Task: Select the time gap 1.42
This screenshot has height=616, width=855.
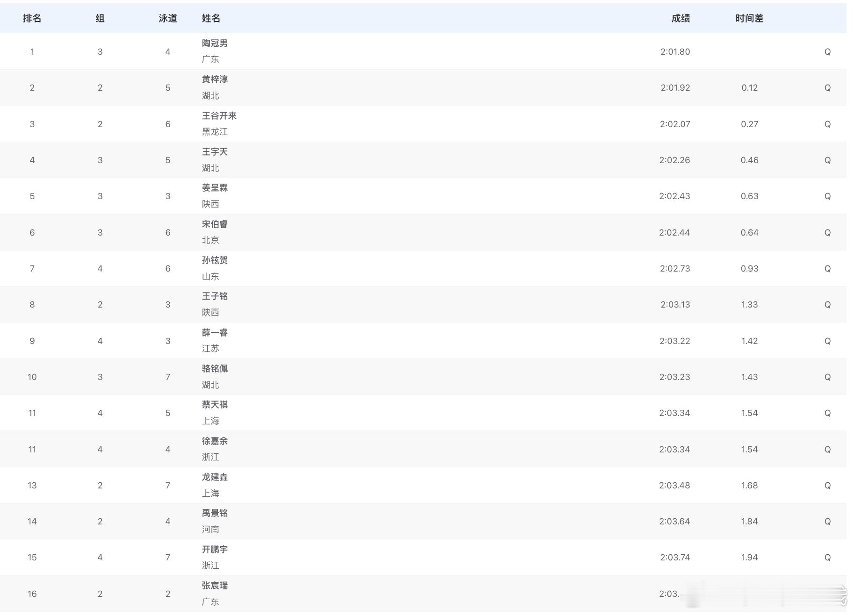Action: click(749, 341)
